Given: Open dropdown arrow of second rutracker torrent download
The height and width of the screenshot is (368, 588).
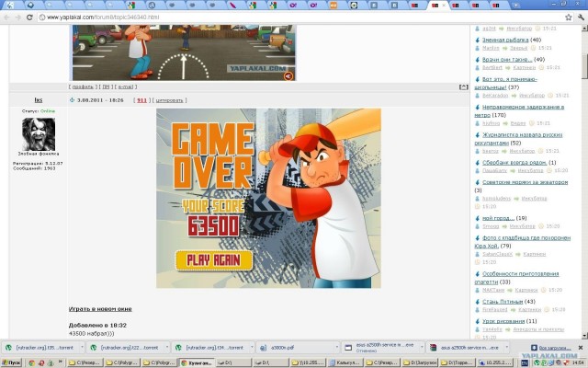Looking at the screenshot, I should (167, 348).
